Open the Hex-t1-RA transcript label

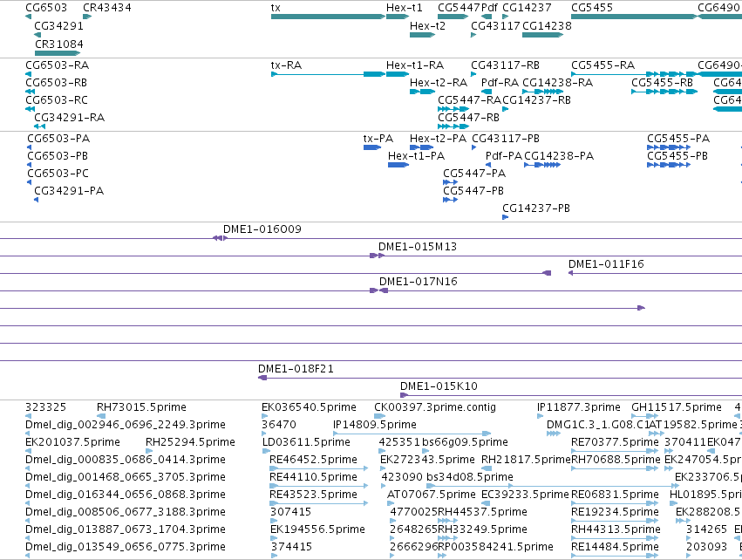(x=415, y=65)
